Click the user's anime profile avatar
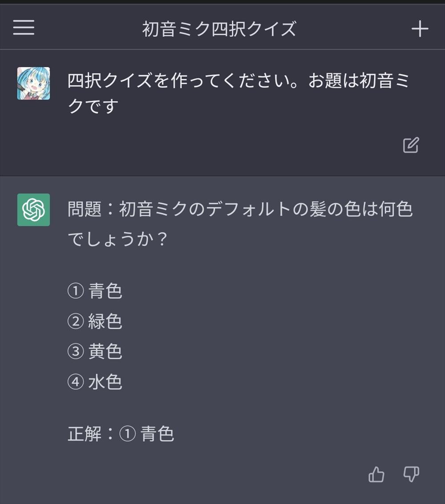Image resolution: width=445 pixels, height=504 pixels. tap(33, 83)
